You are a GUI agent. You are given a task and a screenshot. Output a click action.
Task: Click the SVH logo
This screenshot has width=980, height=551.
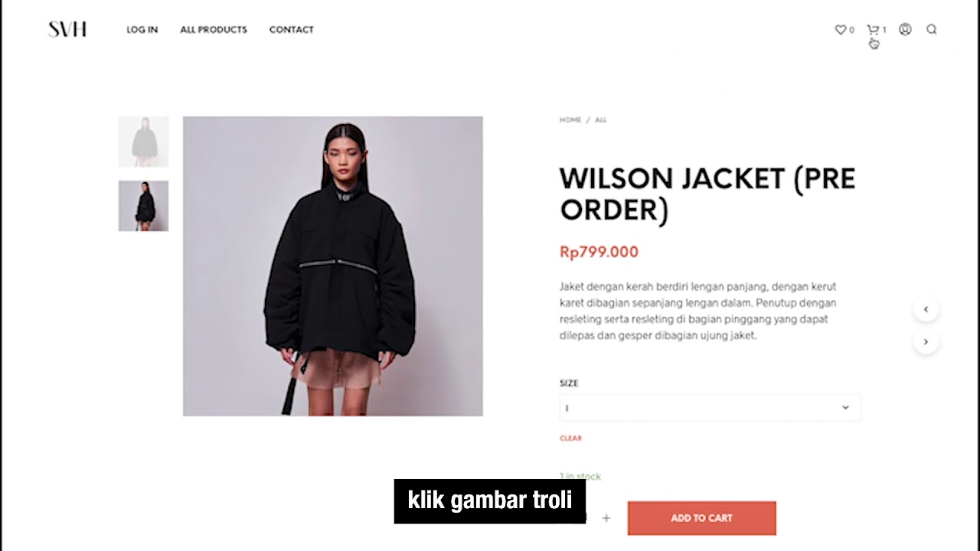tap(67, 29)
